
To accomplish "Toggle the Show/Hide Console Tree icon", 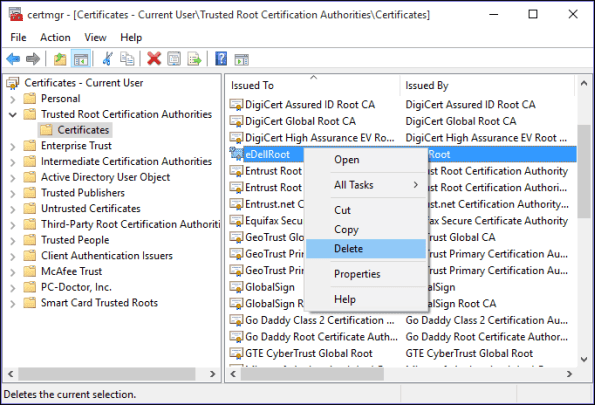I will (81, 59).
